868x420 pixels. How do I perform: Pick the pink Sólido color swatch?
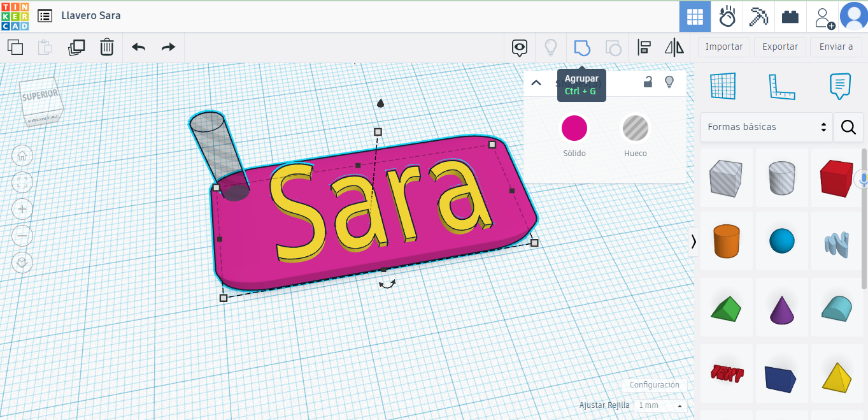(x=574, y=127)
